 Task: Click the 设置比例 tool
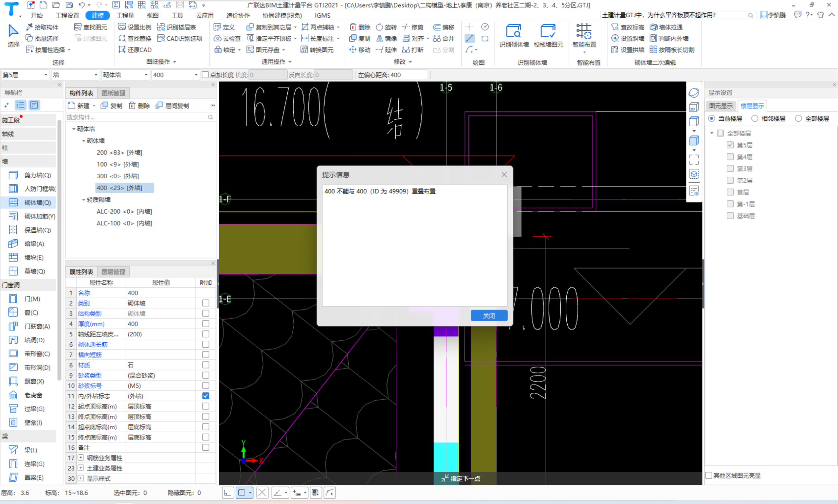pos(135,27)
